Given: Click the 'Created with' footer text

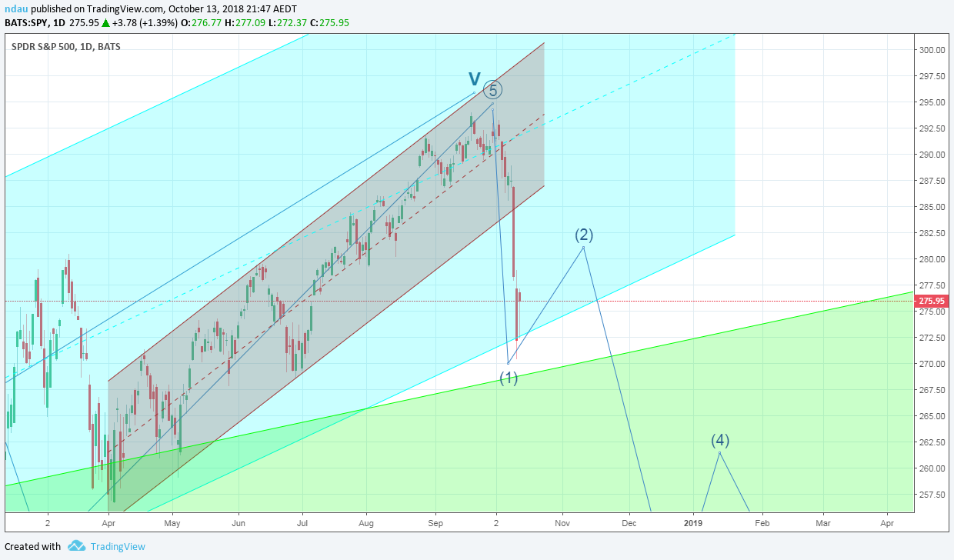Looking at the screenshot, I should click(32, 547).
